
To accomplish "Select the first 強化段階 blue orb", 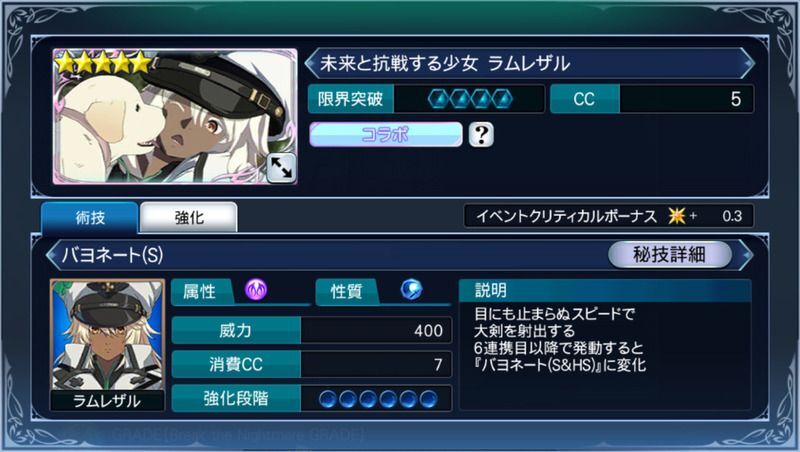I will (x=328, y=399).
